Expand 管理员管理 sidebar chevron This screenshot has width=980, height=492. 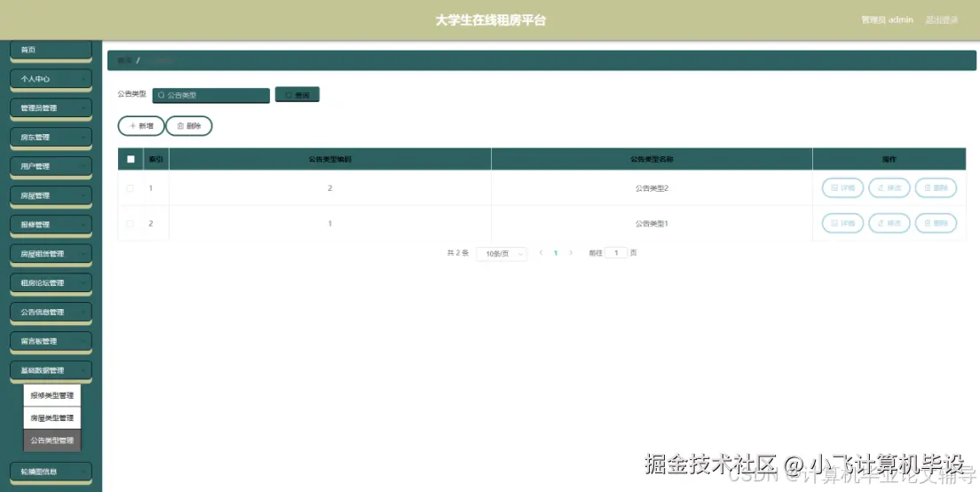tap(83, 107)
